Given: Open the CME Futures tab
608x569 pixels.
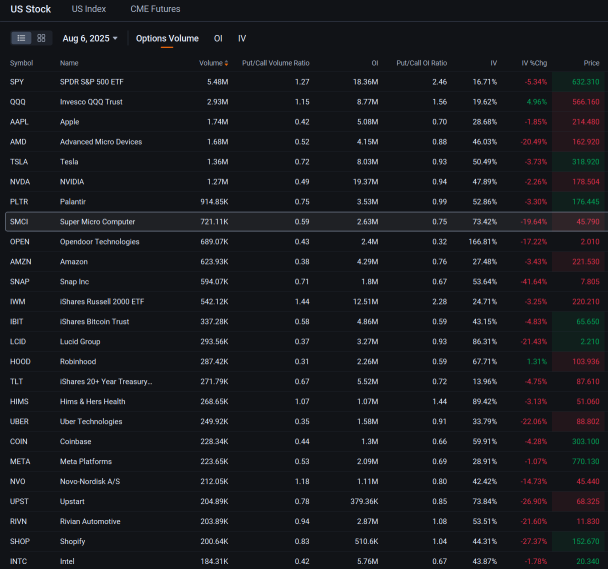Looking at the screenshot, I should coord(155,9).
